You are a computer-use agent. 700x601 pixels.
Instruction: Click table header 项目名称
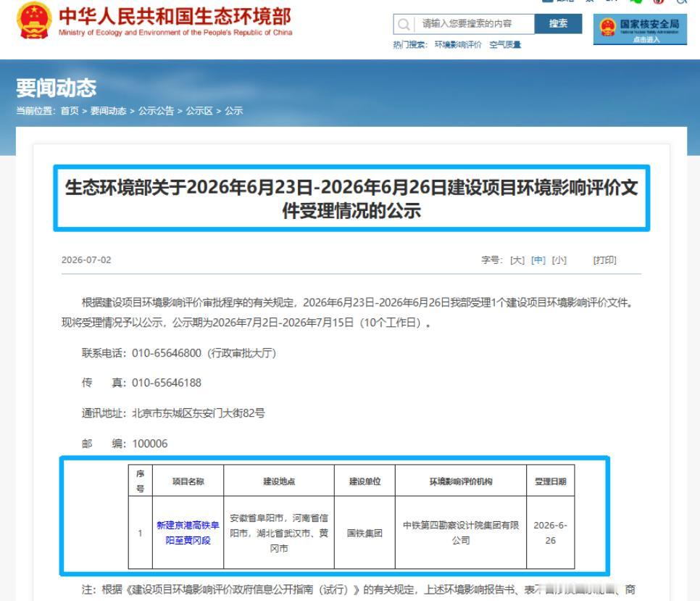pyautogui.click(x=188, y=481)
